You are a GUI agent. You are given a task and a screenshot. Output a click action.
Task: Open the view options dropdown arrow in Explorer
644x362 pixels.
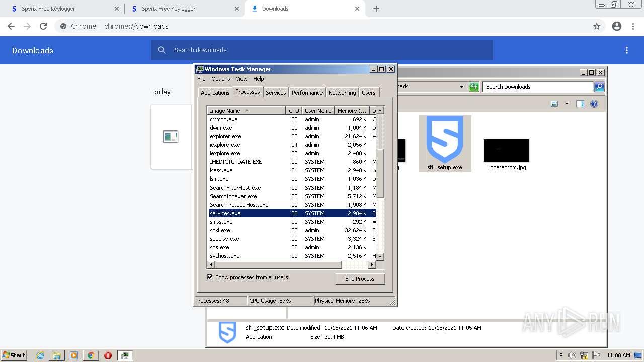[567, 104]
